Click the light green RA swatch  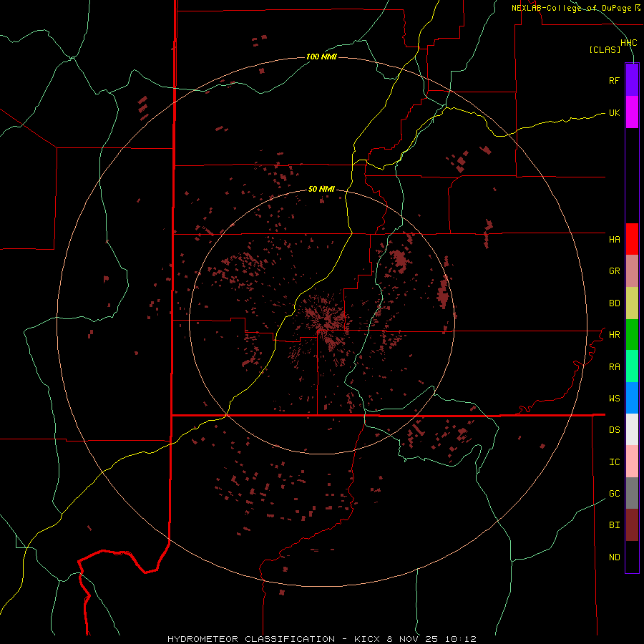point(632,366)
